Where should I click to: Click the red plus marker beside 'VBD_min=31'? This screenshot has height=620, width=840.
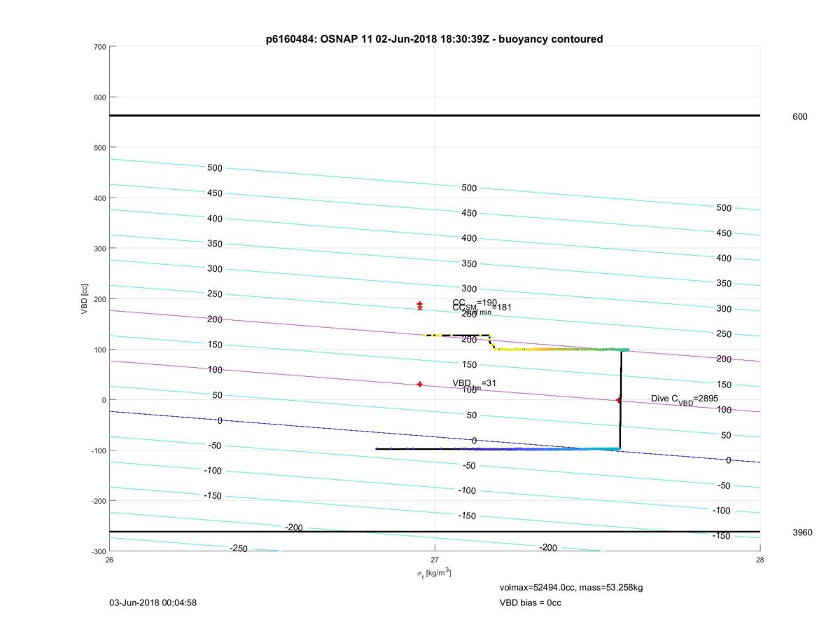click(x=419, y=384)
